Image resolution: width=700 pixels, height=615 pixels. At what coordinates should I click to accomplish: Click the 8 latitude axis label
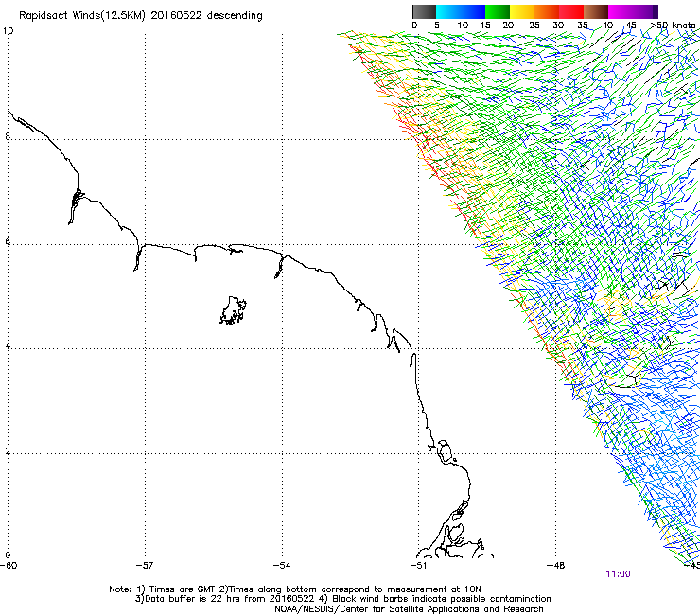[8, 136]
